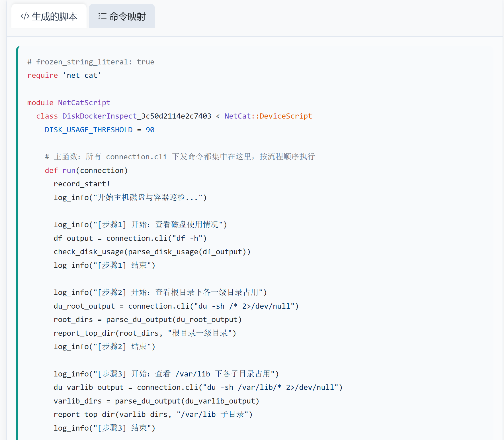Click the "def run(connection)" line
Screen dimensions: 504x440
tap(86, 170)
